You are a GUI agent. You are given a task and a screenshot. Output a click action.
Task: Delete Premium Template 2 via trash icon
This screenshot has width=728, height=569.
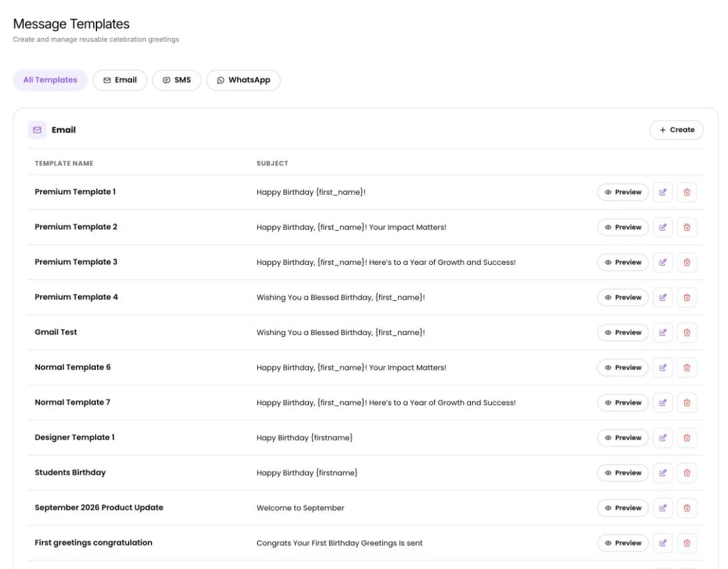click(687, 227)
